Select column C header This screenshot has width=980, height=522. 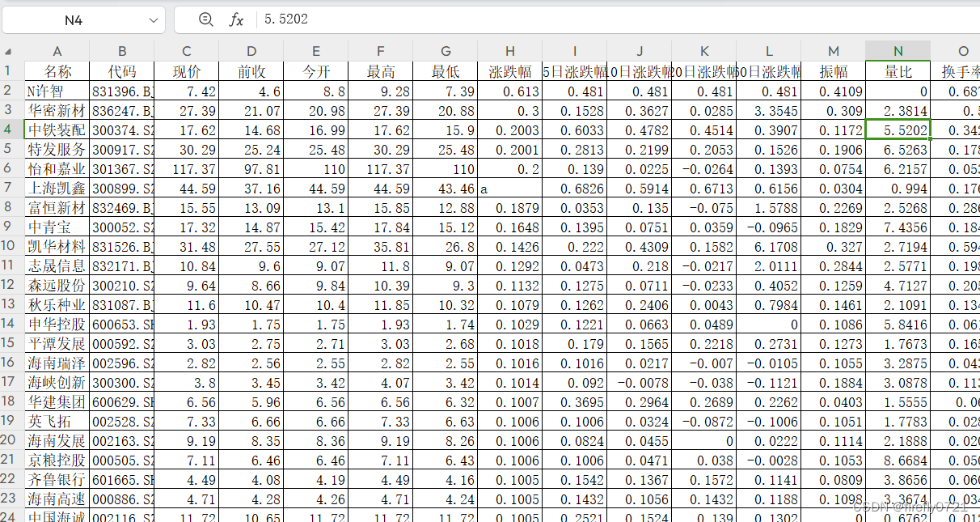pos(187,50)
